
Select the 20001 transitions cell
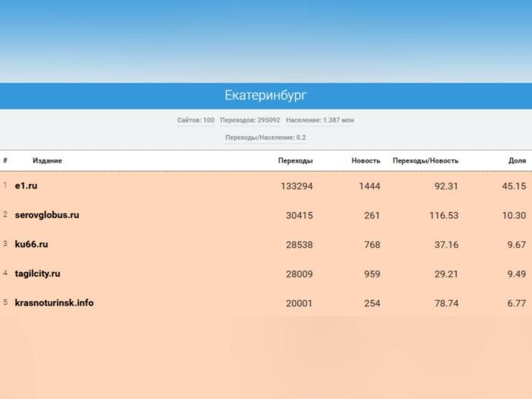(x=299, y=303)
